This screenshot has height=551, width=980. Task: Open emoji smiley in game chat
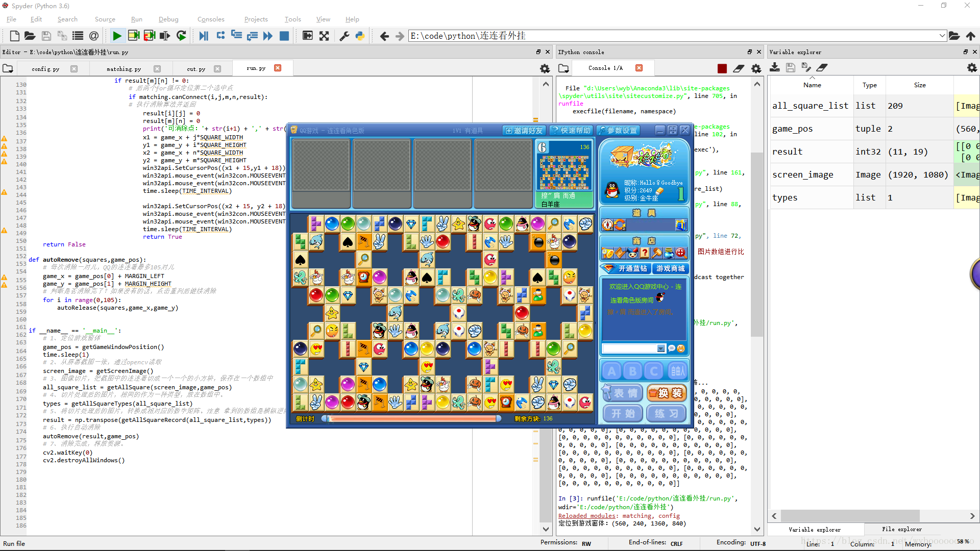681,348
